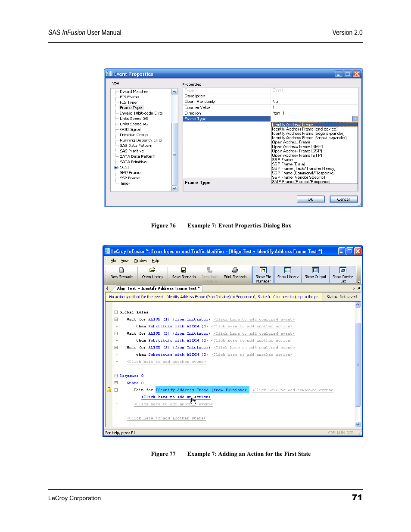This screenshot has height=532, width=411.
Task: Select FIS Frame in Type tree
Action: pos(129,97)
